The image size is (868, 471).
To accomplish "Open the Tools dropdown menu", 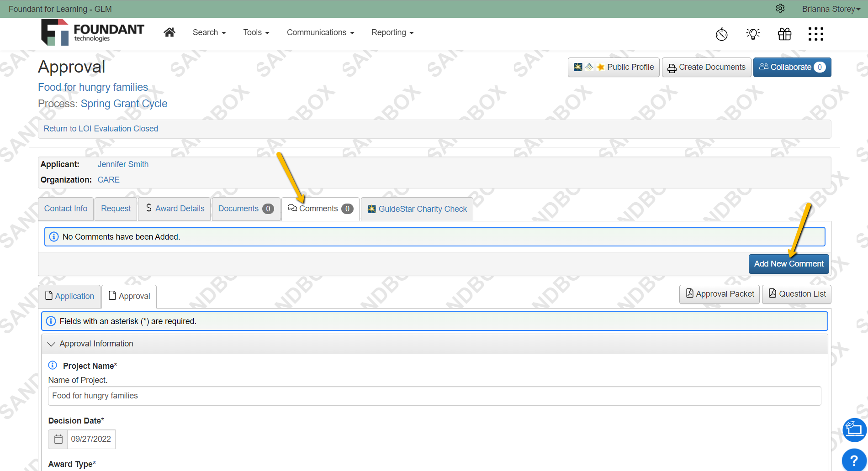I will tap(256, 32).
